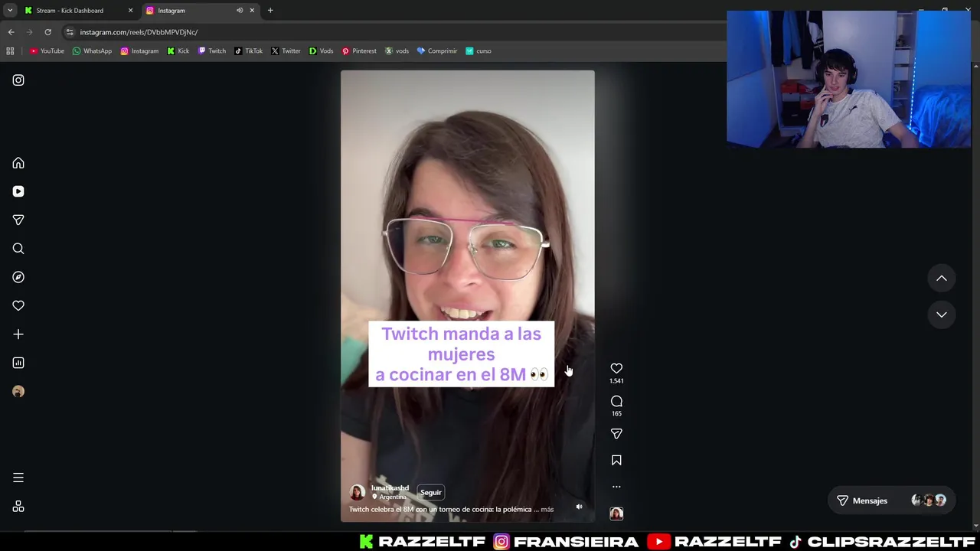The height and width of the screenshot is (551, 980).
Task: Open Mensajes floating panel
Action: pos(892,500)
